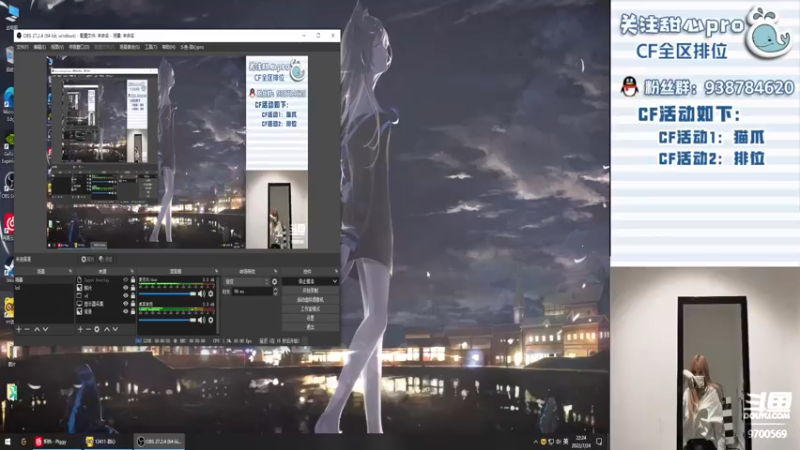Toggle visibility of last source row
The height and width of the screenshot is (450, 800).
(x=126, y=311)
